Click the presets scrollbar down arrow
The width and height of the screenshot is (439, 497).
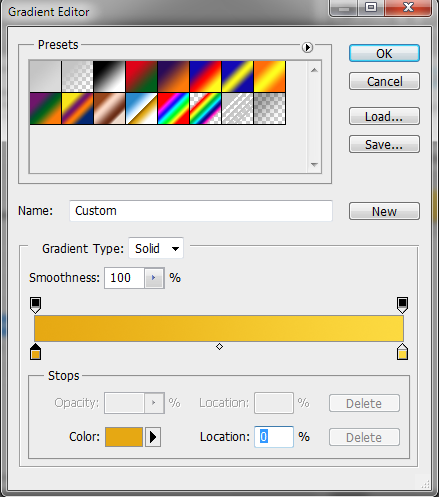[314, 165]
